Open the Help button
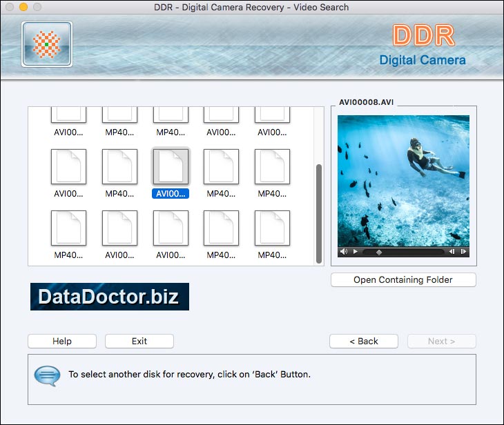 coord(62,342)
